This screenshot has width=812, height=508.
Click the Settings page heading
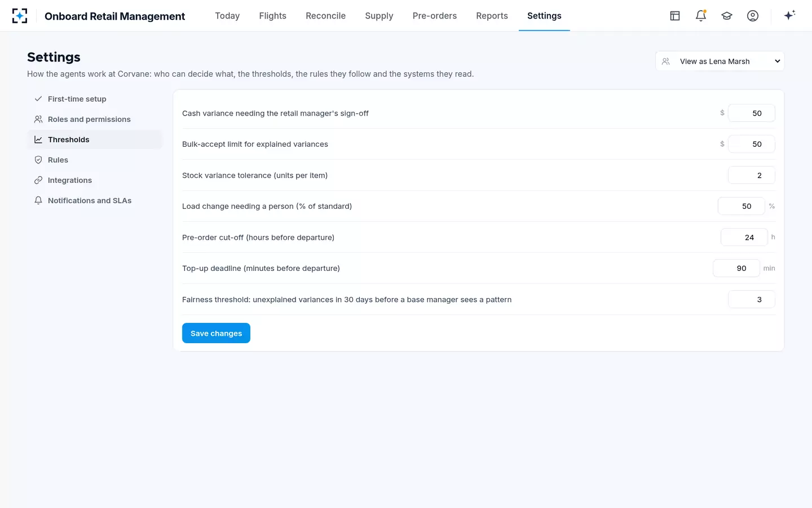tap(54, 57)
